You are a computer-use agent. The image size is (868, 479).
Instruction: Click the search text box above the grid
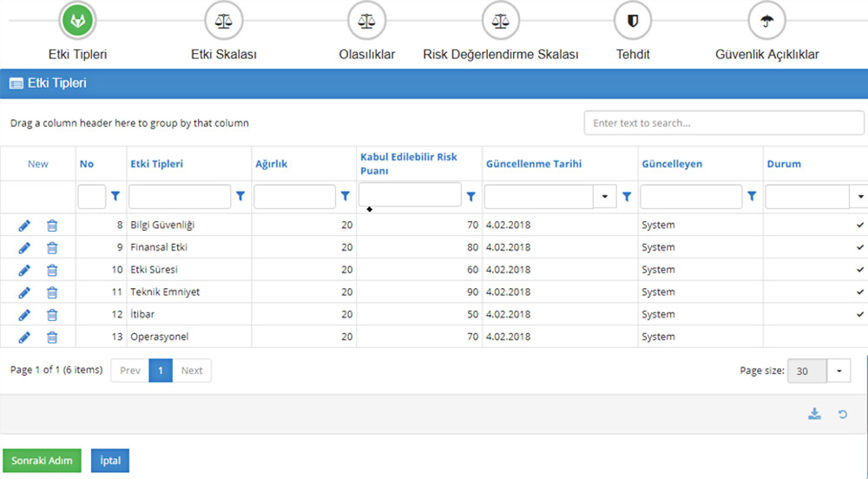[x=724, y=123]
